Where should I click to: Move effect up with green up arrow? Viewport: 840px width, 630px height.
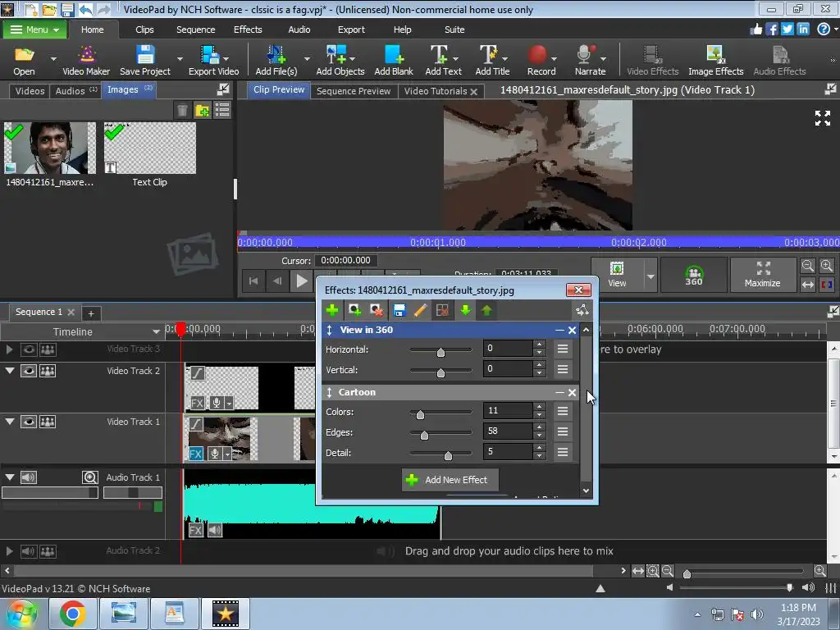486,310
